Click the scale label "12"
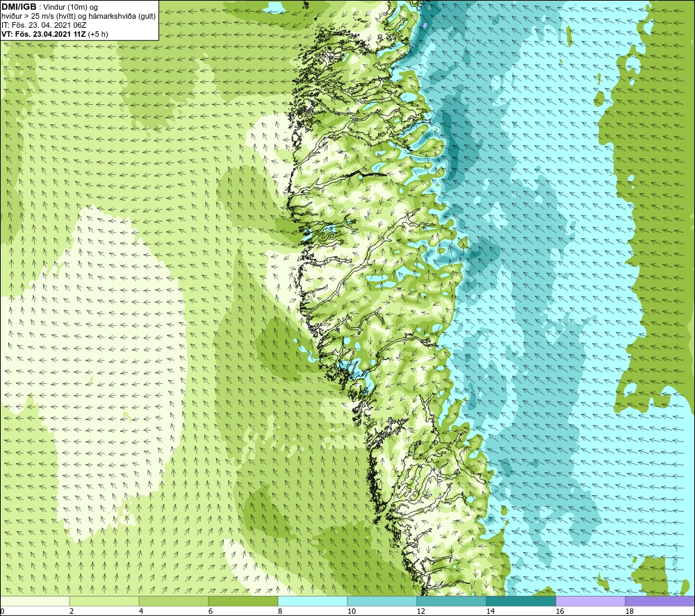The image size is (695, 616). (x=421, y=611)
